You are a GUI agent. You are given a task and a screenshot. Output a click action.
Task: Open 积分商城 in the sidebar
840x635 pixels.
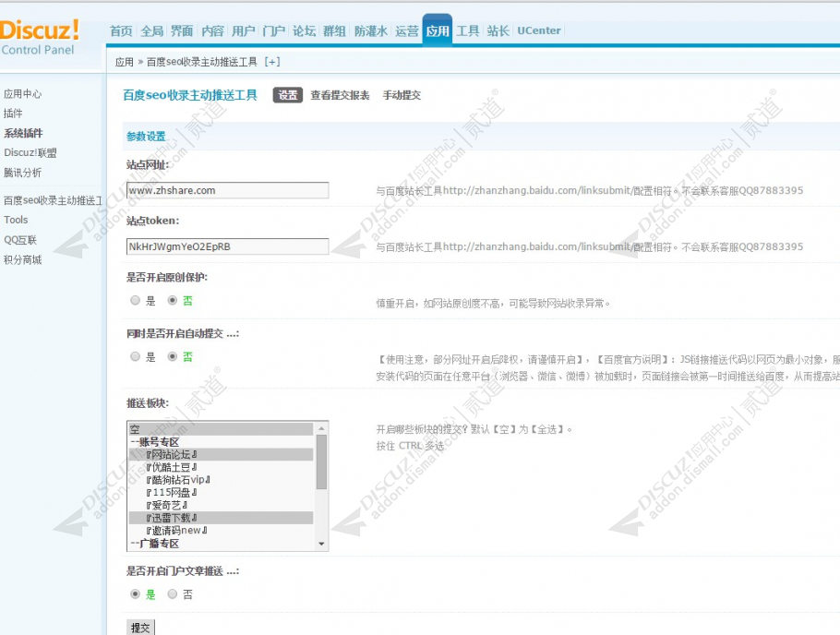pos(22,260)
